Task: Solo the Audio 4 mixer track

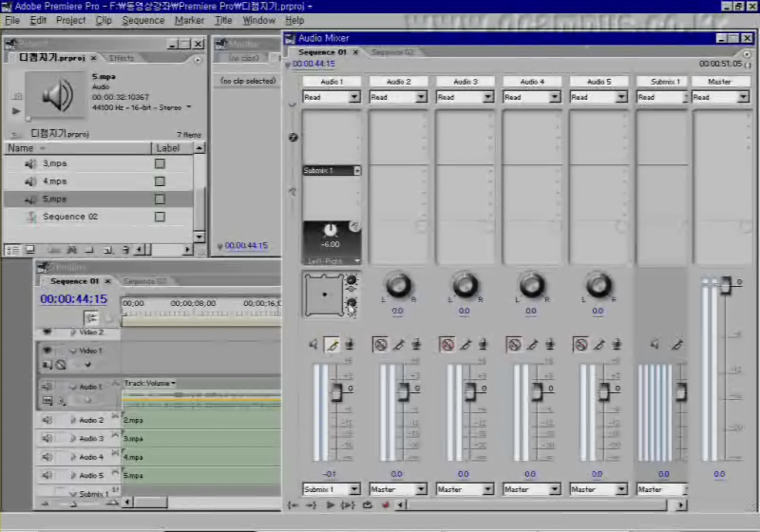Action: click(x=533, y=345)
